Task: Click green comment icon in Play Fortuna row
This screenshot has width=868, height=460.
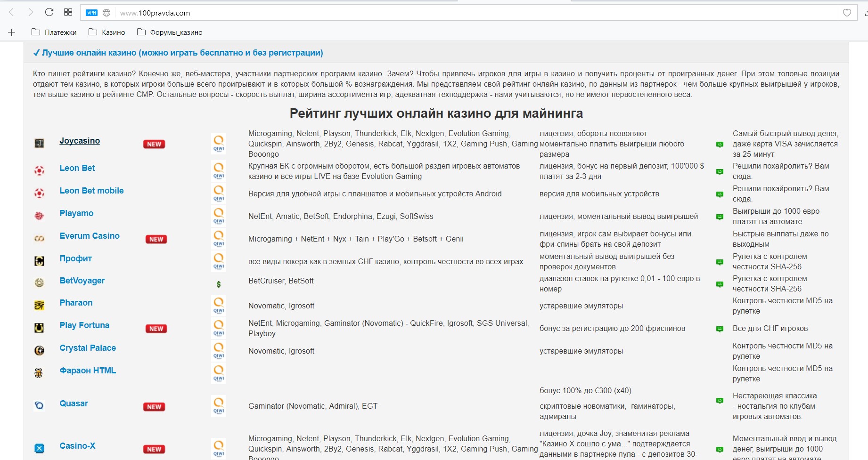Action: point(720,329)
